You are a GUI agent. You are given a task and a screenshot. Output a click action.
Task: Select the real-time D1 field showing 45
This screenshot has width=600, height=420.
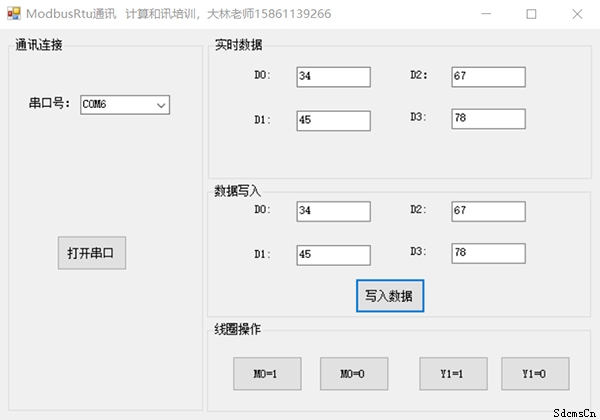click(x=333, y=121)
